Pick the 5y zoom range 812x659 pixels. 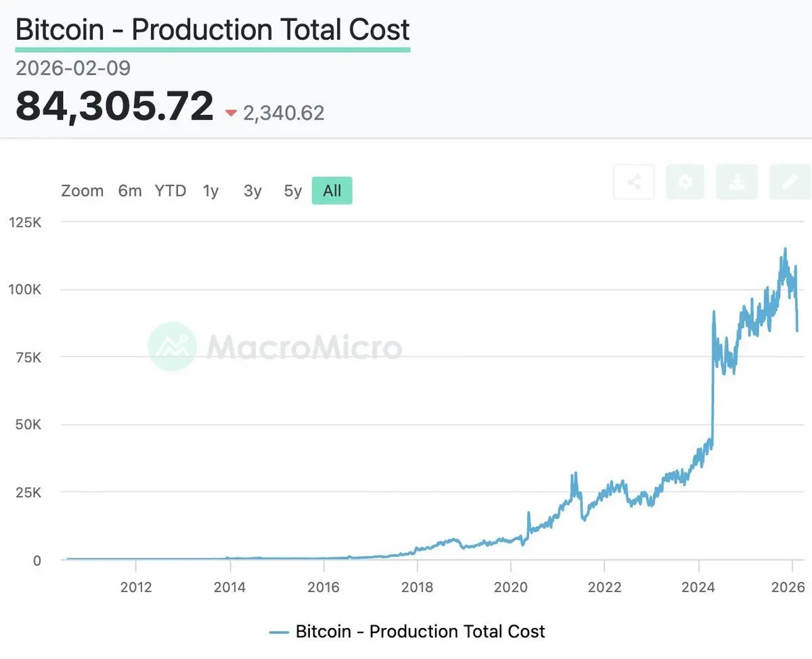[x=292, y=191]
